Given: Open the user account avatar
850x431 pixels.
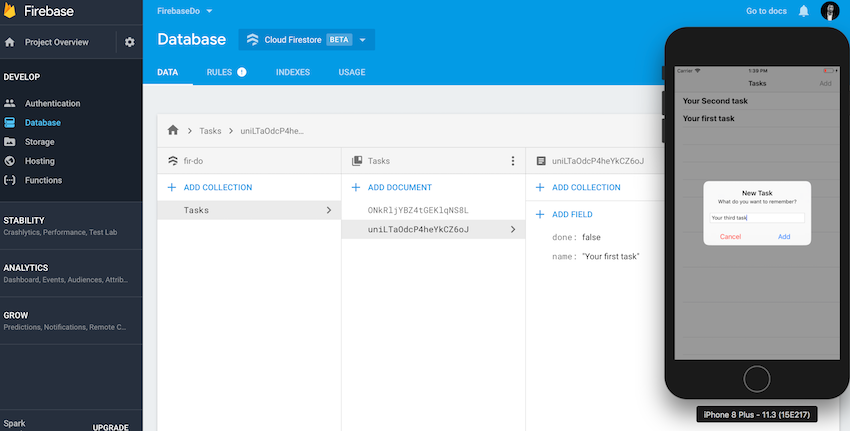Looking at the screenshot, I should [x=829, y=11].
